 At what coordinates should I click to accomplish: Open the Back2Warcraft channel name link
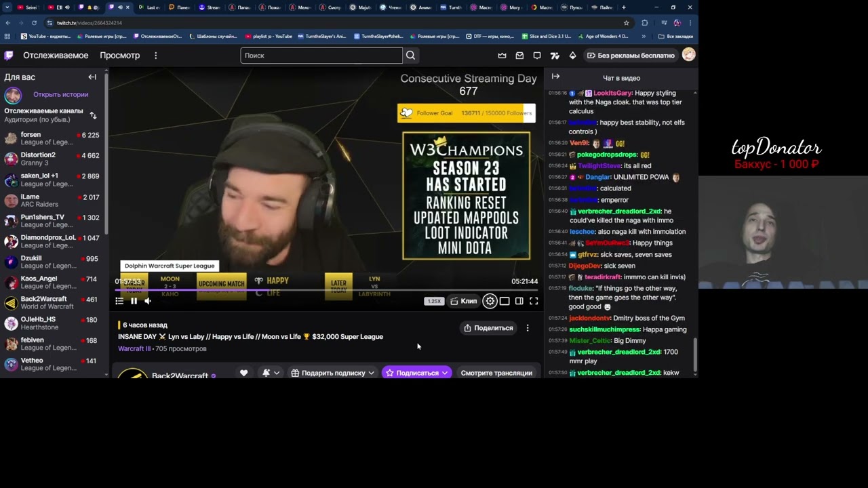180,375
